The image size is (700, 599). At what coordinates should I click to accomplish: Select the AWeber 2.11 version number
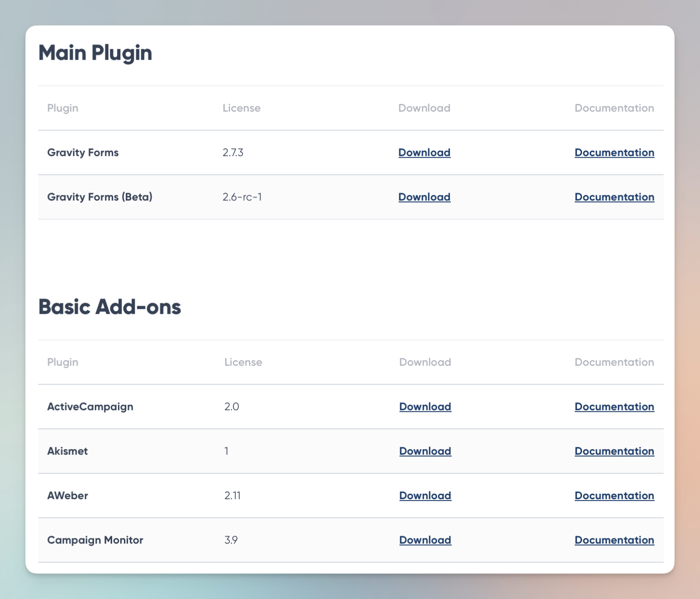pyautogui.click(x=232, y=495)
